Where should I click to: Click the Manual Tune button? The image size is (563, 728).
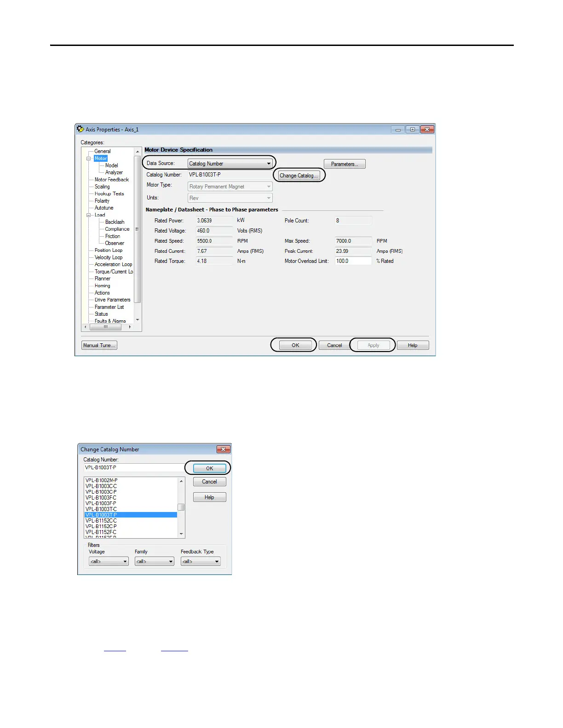click(x=99, y=345)
